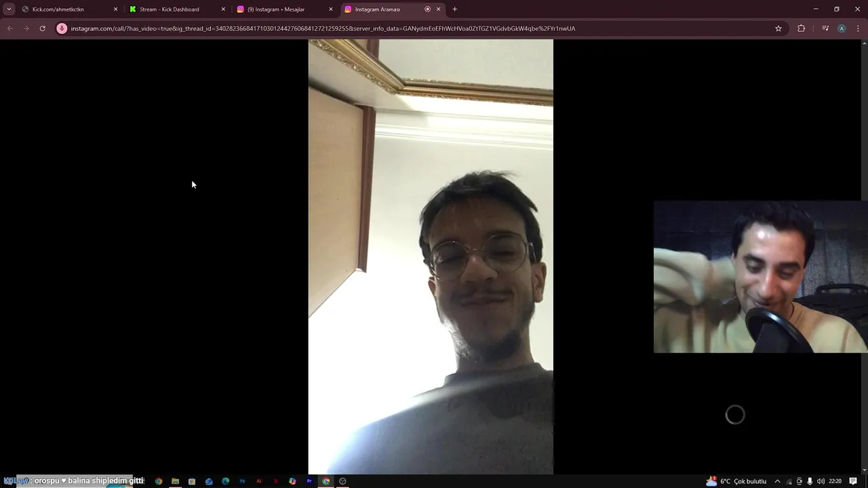Open the clock showing 22:20
Image resolution: width=868 pixels, height=488 pixels.
pos(835,481)
